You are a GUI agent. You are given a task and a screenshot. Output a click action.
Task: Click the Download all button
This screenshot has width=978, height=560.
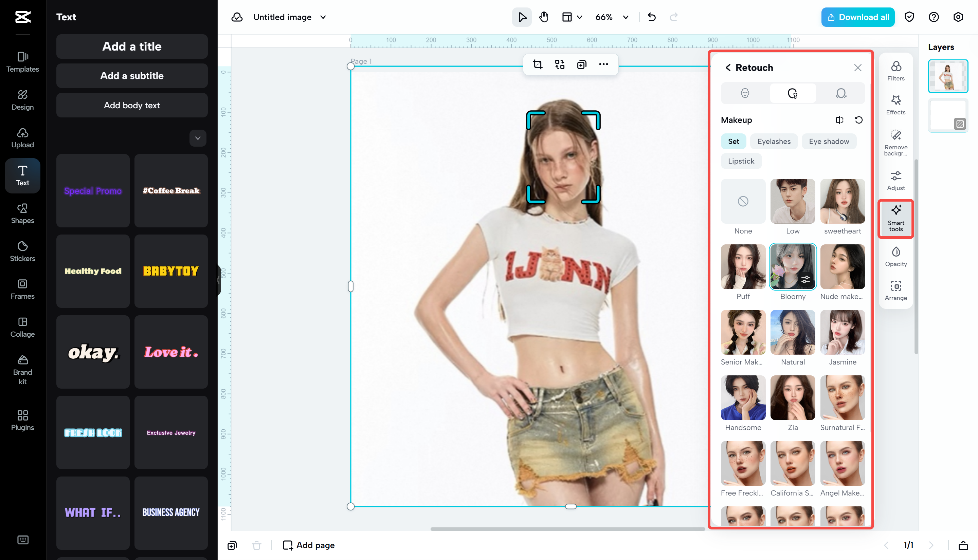(x=857, y=17)
